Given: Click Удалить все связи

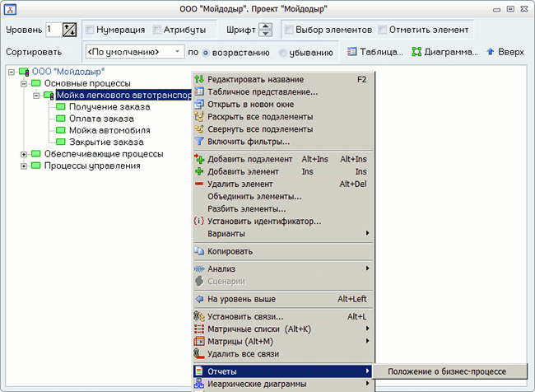Looking at the screenshot, I should coord(283,354).
